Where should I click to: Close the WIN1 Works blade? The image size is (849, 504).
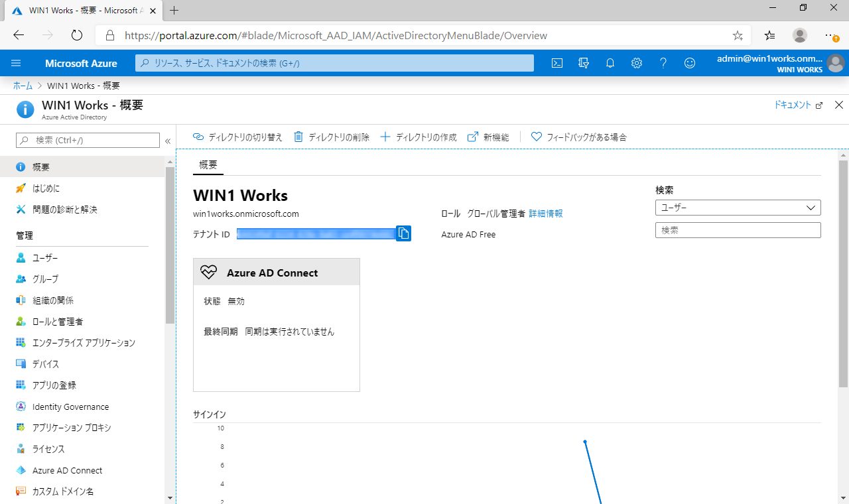point(839,105)
